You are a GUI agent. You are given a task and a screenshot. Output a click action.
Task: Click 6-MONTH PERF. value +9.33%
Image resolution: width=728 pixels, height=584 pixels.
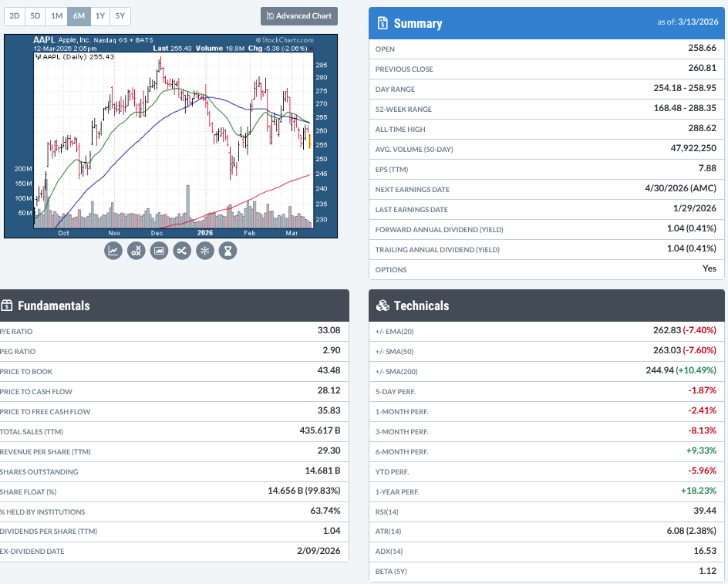point(702,451)
